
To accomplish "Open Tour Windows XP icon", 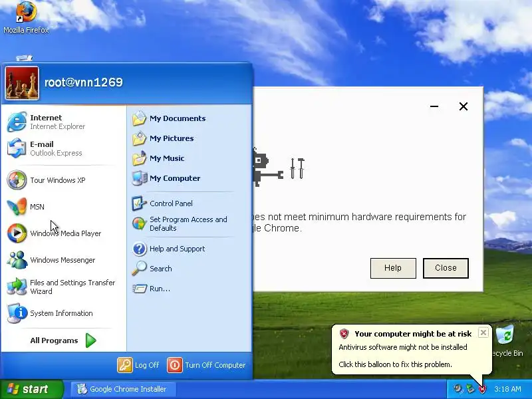I will (16, 180).
